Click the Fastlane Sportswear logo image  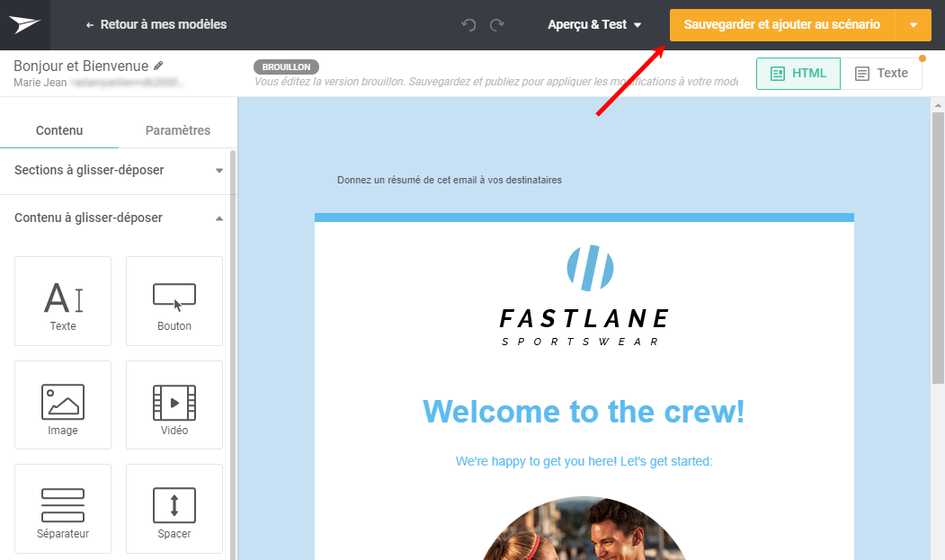pos(584,296)
